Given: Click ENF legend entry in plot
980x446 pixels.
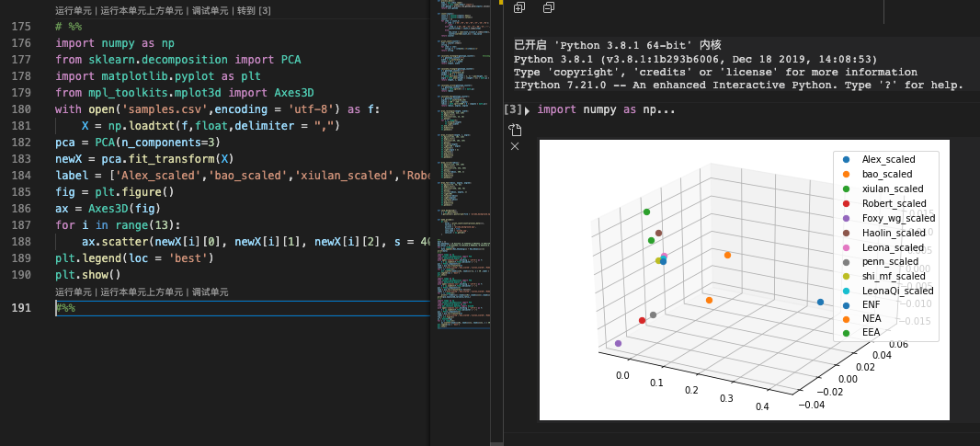Looking at the screenshot, I should 871,304.
